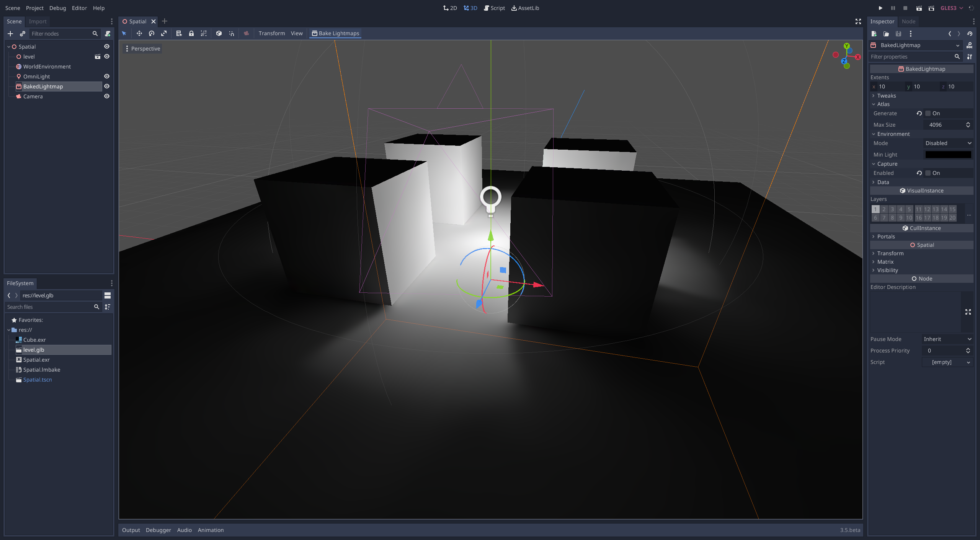Viewport: 980px width, 540px height.
Task: Select the Move tool in the viewport toolbar
Action: (x=139, y=33)
